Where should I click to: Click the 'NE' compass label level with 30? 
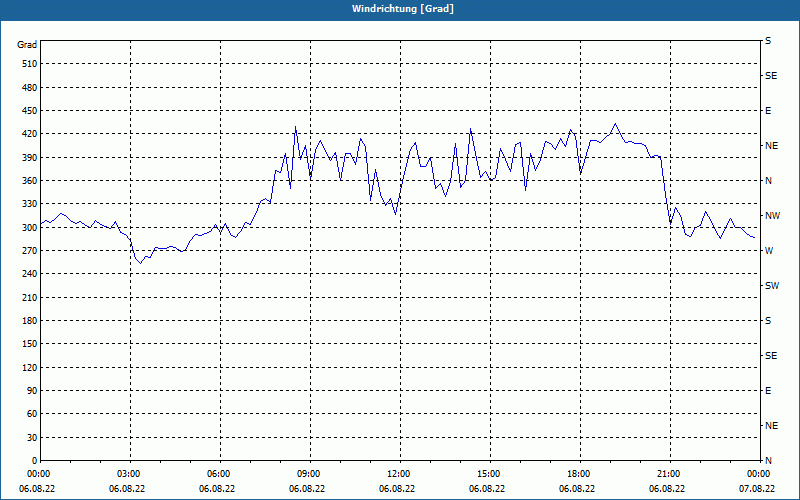771,426
